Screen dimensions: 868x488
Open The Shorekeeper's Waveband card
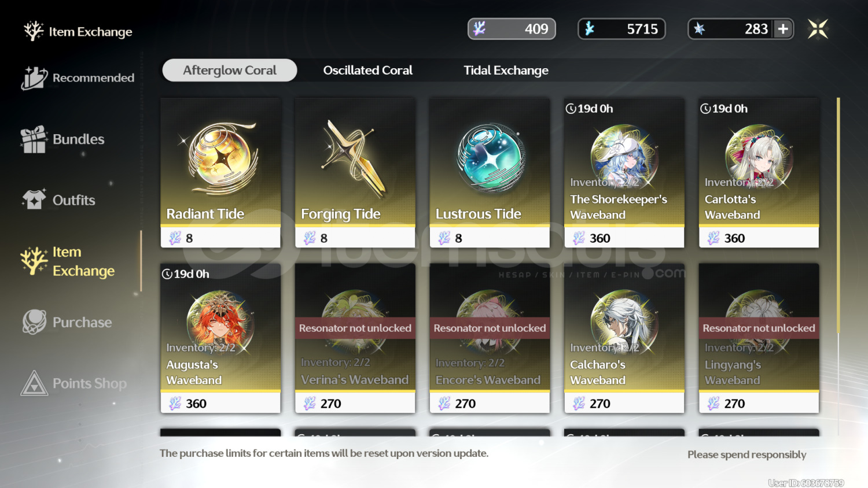pyautogui.click(x=624, y=173)
